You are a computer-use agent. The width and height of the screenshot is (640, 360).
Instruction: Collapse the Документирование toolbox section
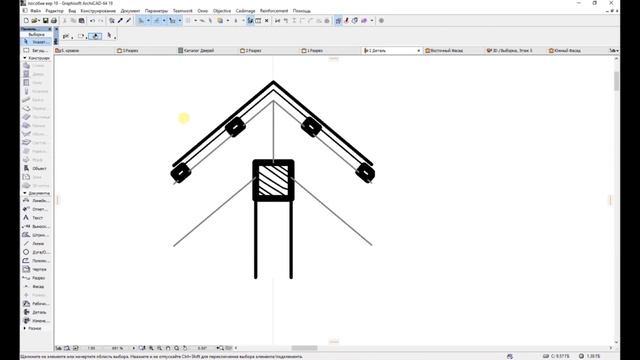[x=25, y=193]
